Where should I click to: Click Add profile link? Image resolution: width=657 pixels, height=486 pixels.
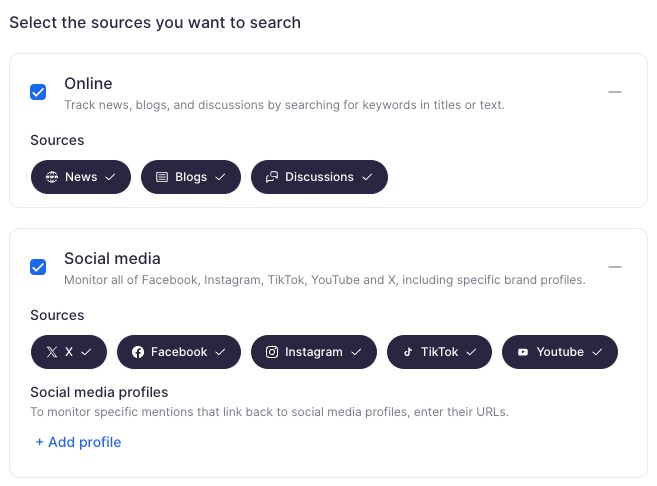pos(78,442)
